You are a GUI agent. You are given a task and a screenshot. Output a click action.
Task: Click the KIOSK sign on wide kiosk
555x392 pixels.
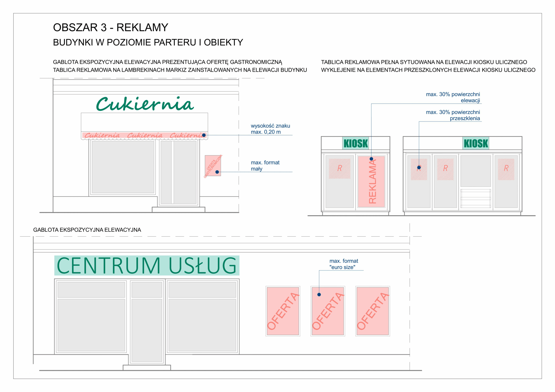[x=476, y=143]
